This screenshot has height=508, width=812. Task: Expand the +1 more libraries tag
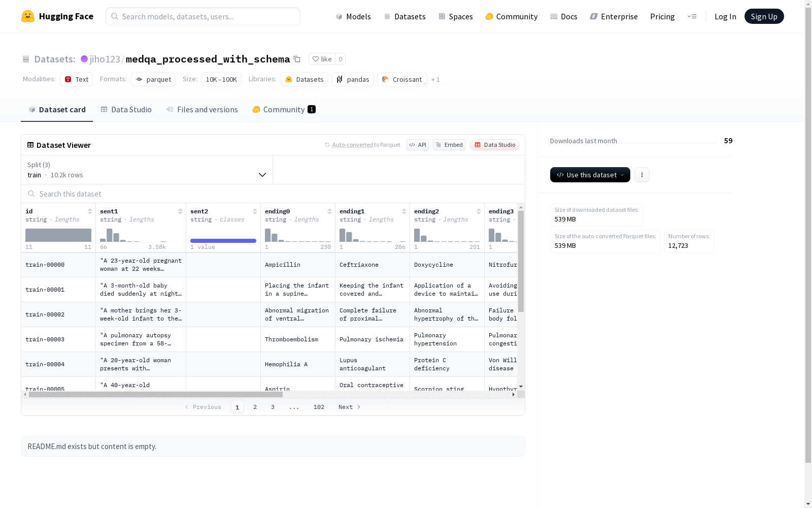pos(435,79)
